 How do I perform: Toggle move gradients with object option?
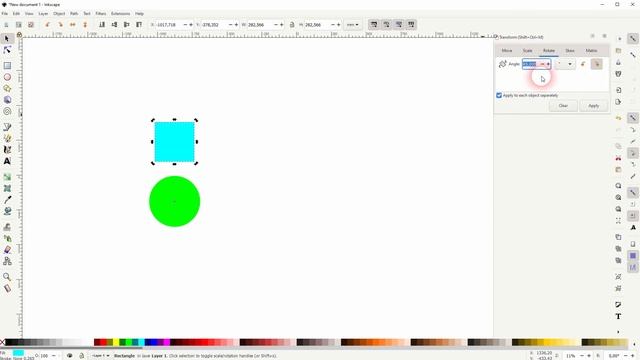(399, 24)
